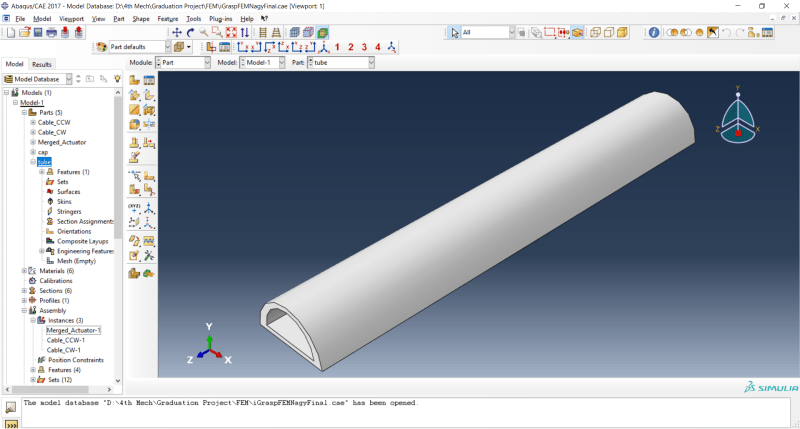Screen dimensions: 800x429
Task: Select the Rotate View tool
Action: (x=190, y=33)
